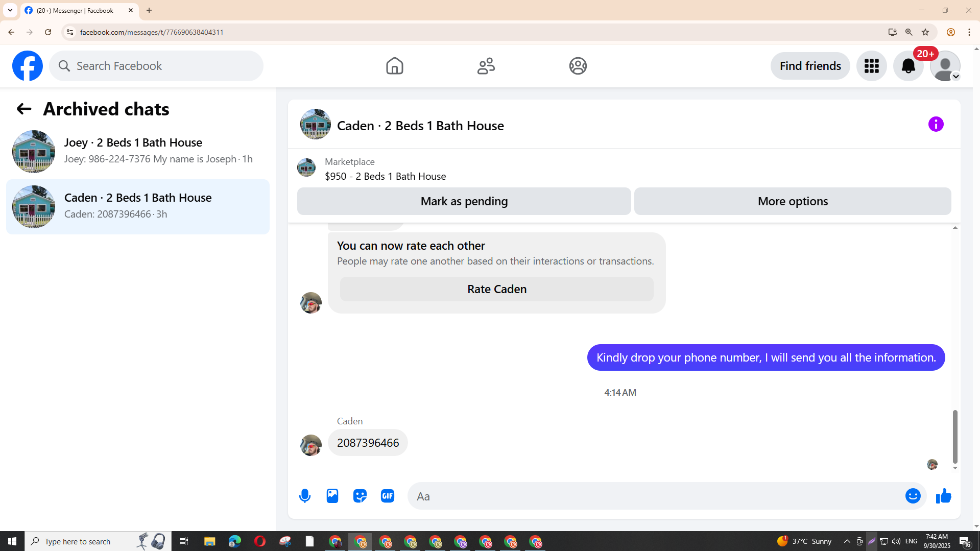Open the conversation information icon
The image size is (980, 551).
click(936, 124)
